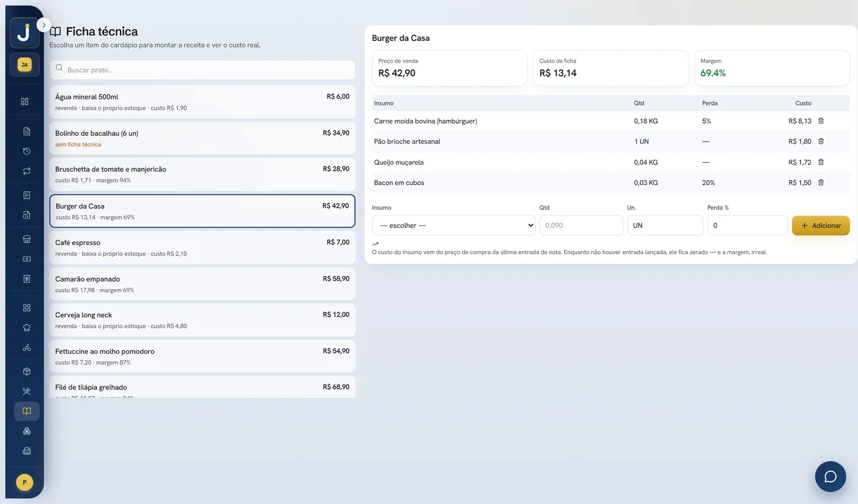This screenshot has height=504, width=858.
Task: Open the building icon in the sidebar
Action: (x=26, y=451)
